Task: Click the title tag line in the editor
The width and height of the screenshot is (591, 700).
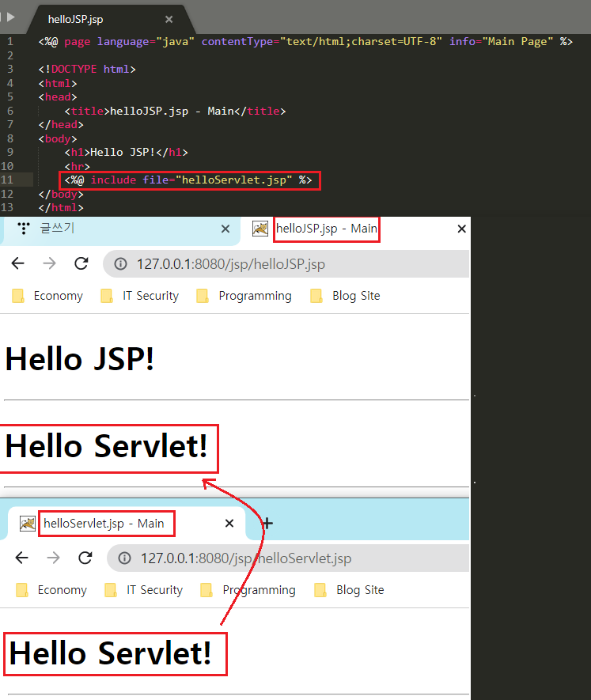Action: [175, 111]
